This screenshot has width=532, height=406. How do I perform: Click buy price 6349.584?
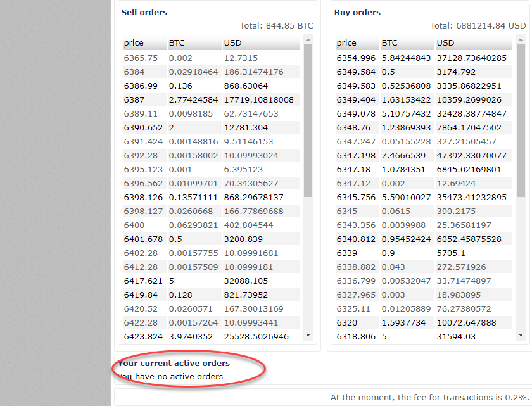(x=356, y=72)
